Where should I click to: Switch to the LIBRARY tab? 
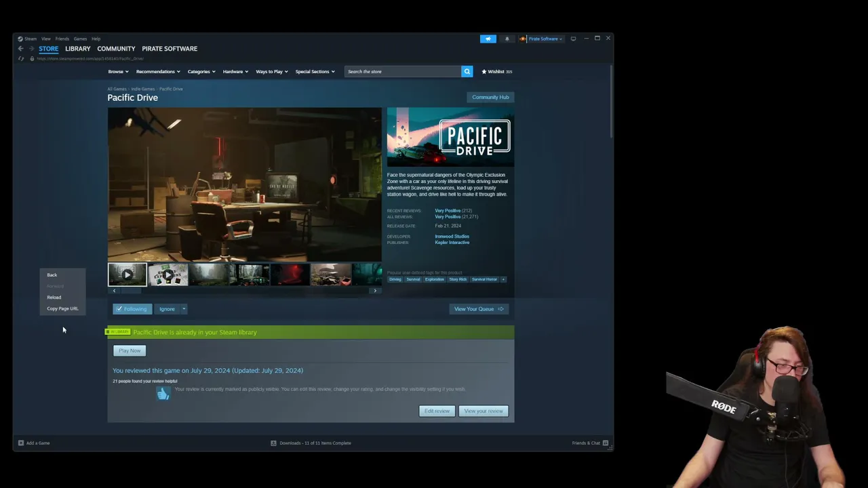78,49
